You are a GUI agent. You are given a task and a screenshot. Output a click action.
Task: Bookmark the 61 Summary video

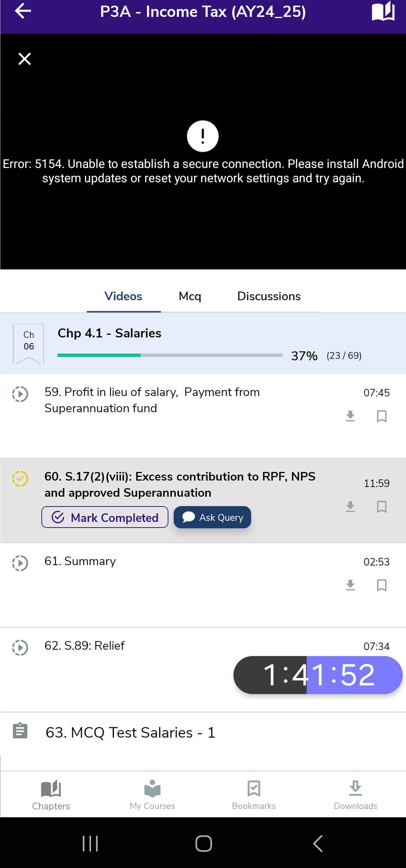coord(382,585)
